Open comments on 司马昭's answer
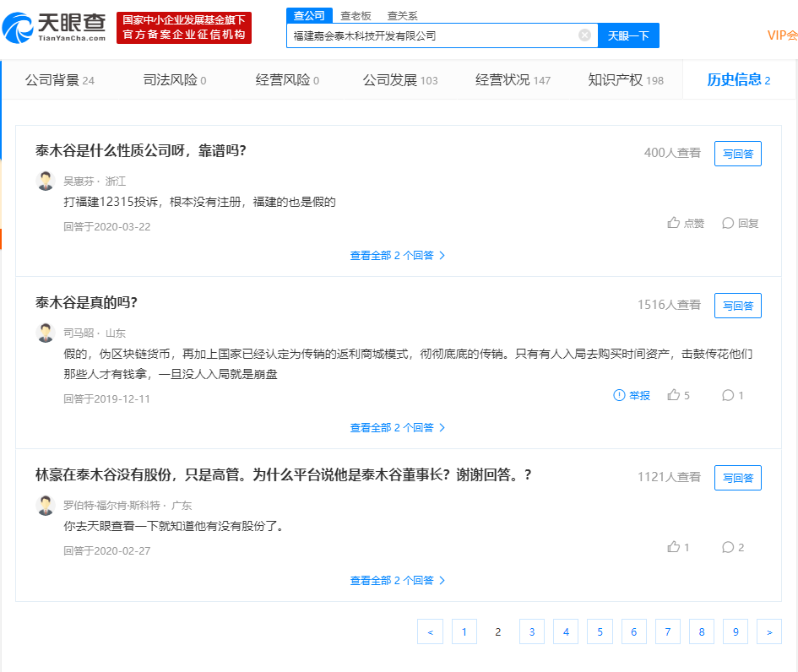This screenshot has width=798, height=672. point(733,395)
